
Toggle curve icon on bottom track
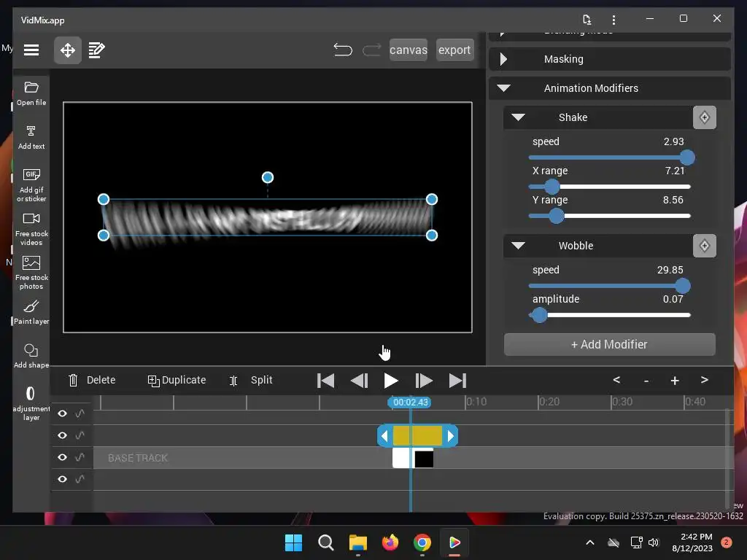(x=80, y=479)
